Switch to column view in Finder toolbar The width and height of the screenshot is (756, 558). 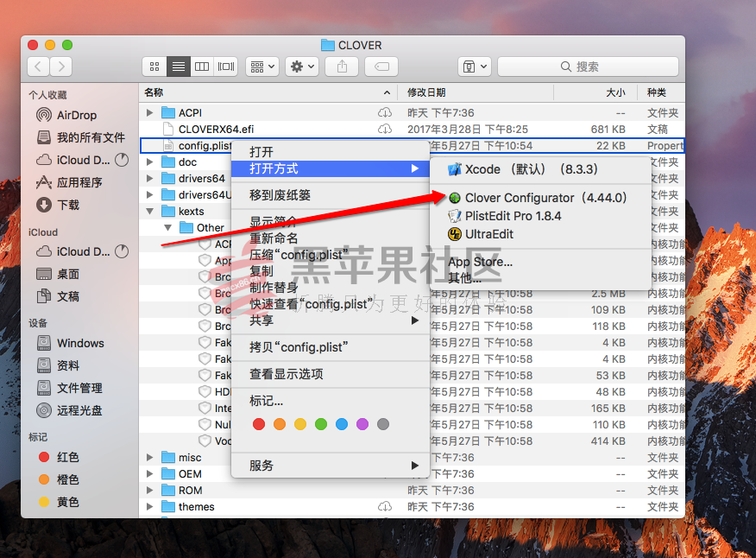202,67
